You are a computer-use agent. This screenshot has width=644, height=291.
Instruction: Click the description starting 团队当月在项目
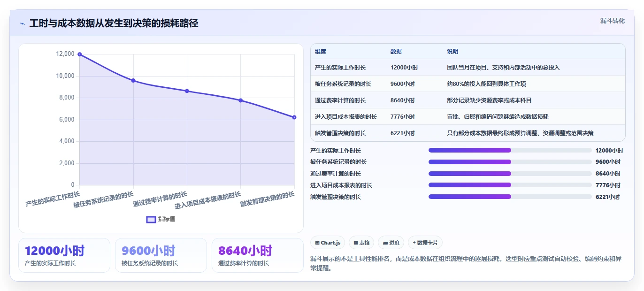(503, 68)
